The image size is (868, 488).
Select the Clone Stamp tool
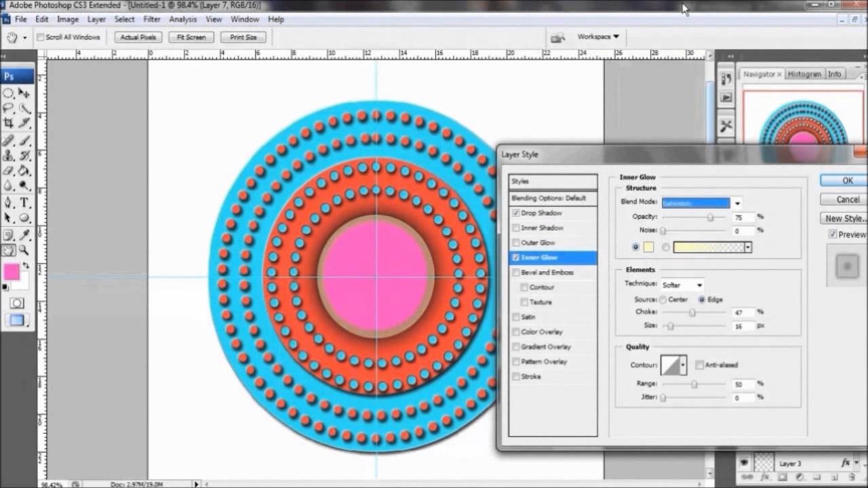pyautogui.click(x=9, y=156)
